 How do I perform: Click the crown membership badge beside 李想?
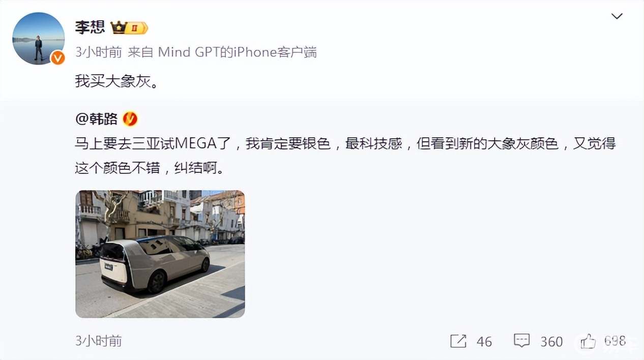(129, 27)
